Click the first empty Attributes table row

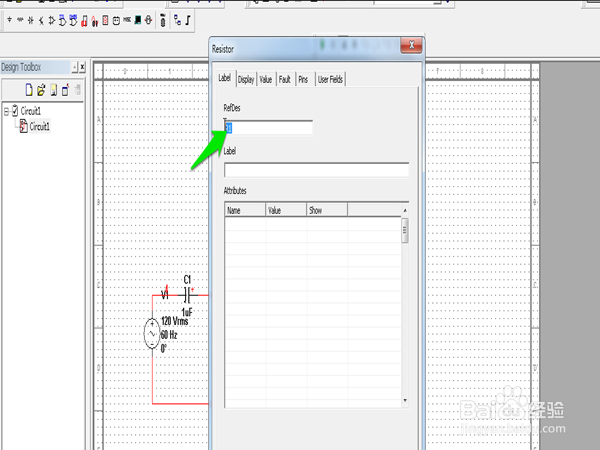pyautogui.click(x=313, y=224)
